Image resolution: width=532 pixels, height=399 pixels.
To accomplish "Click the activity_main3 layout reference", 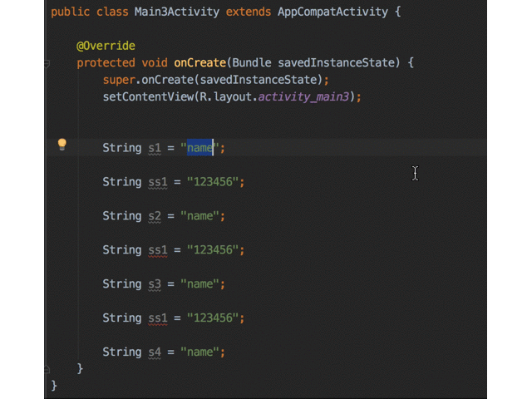I will [303, 97].
